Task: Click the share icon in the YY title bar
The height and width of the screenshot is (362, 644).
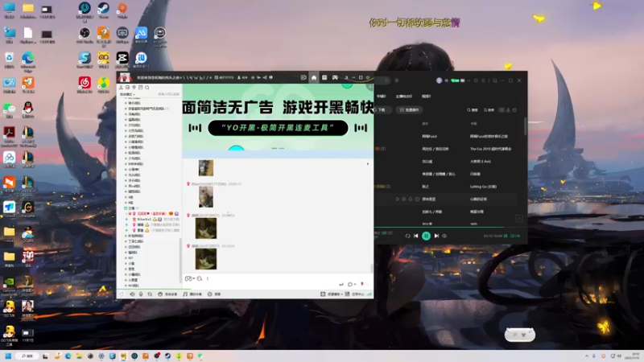Action: pyautogui.click(x=265, y=77)
